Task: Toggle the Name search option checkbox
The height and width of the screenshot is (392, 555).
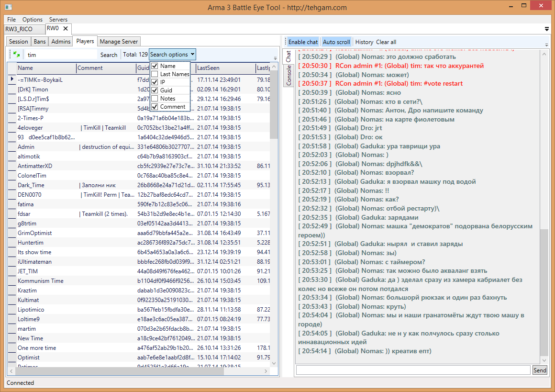Action: 155,66
